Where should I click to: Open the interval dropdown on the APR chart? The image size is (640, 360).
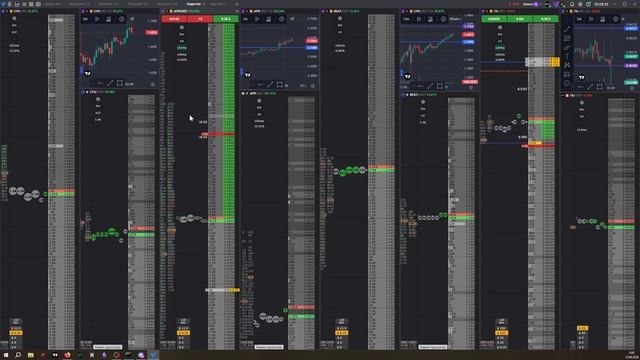click(x=245, y=19)
